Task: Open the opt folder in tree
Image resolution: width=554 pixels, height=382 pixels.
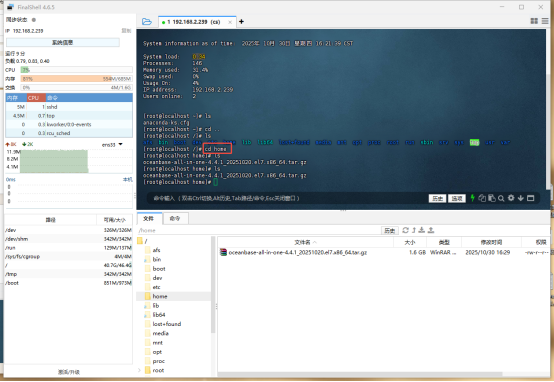Action: [x=153, y=352]
